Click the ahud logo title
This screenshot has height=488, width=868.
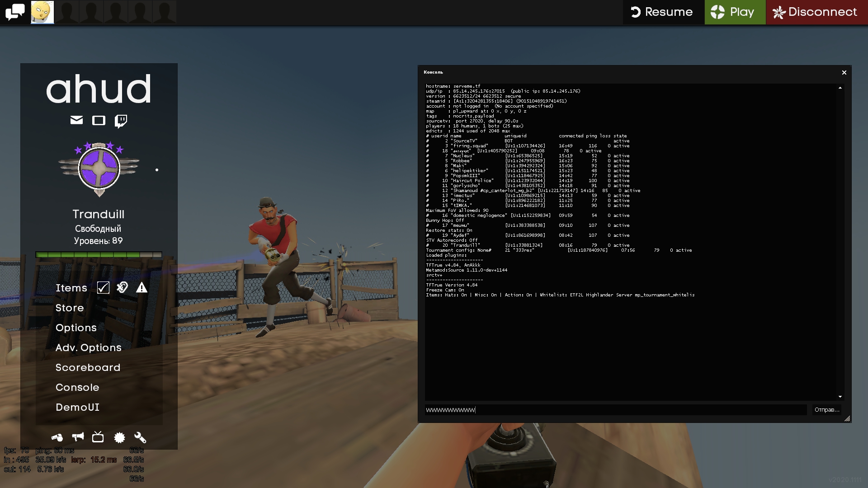click(99, 89)
